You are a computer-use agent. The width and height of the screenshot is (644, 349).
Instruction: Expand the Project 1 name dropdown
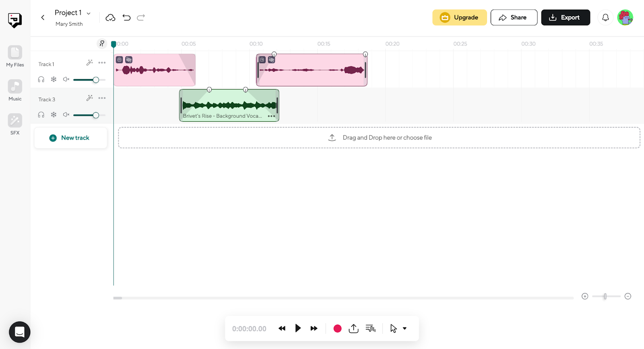(89, 14)
